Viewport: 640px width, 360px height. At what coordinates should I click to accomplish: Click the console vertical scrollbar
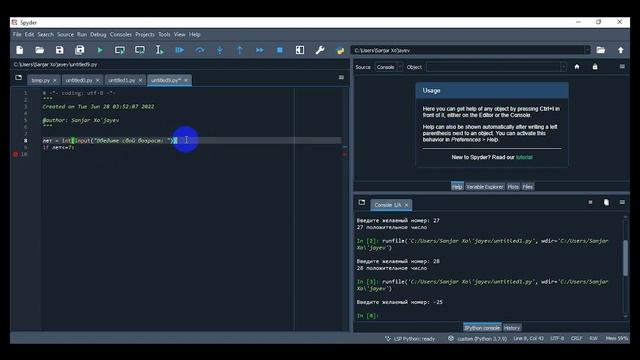tap(626, 258)
